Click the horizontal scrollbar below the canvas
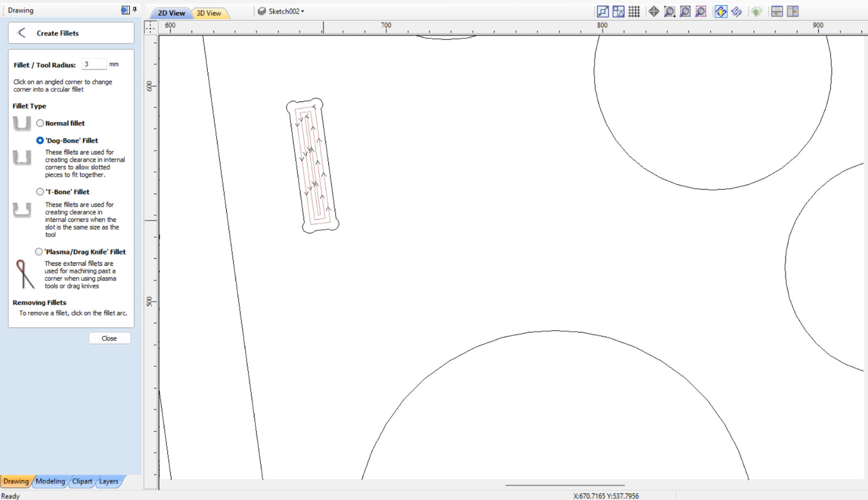This screenshot has height=500, width=868. (565, 485)
